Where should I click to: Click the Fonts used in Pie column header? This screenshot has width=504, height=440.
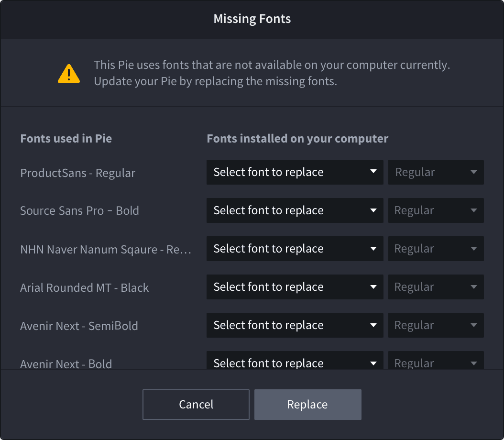click(x=66, y=139)
